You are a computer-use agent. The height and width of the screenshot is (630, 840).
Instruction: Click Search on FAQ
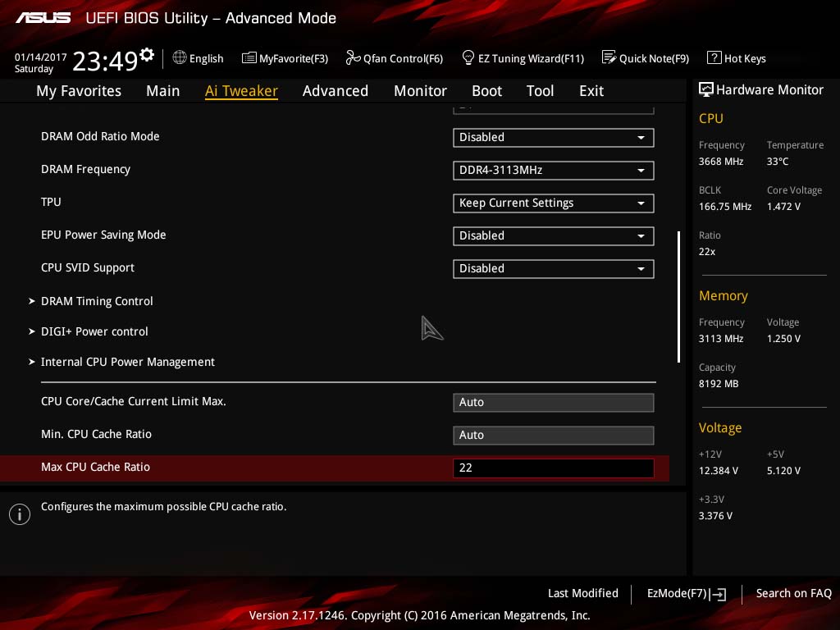tap(793, 594)
